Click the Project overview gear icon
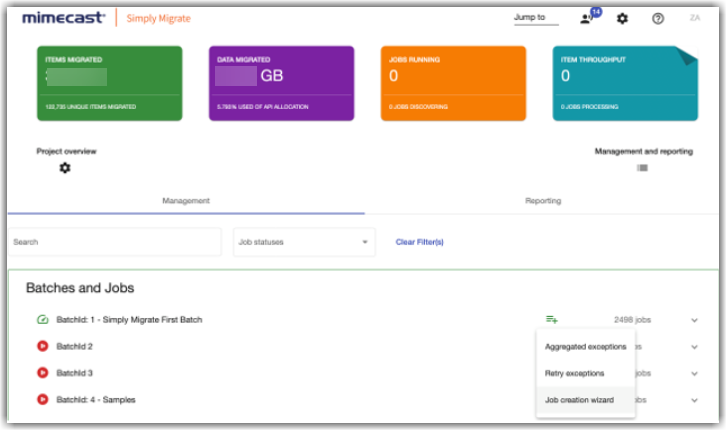The height and width of the screenshot is (431, 727). click(x=65, y=168)
